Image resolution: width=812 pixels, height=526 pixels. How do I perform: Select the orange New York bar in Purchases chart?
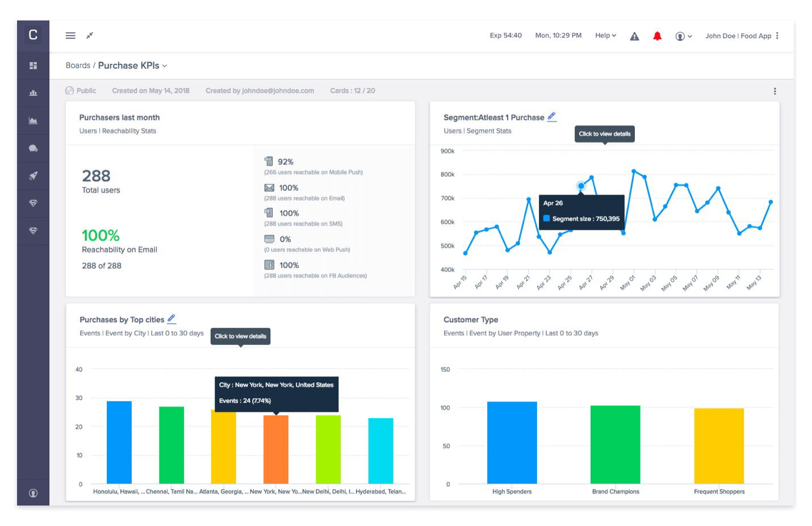coord(277,449)
